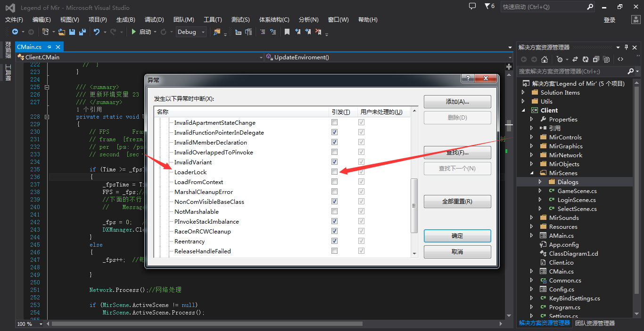Sync with active document in Solution Explorer
The image size is (644, 331).
point(575,59)
